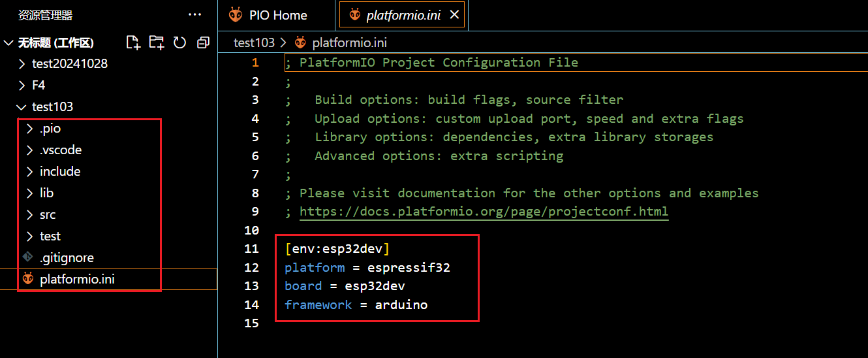Open the explorer more actions ellipsis menu
Image resolution: width=868 pixels, height=358 pixels.
click(194, 14)
